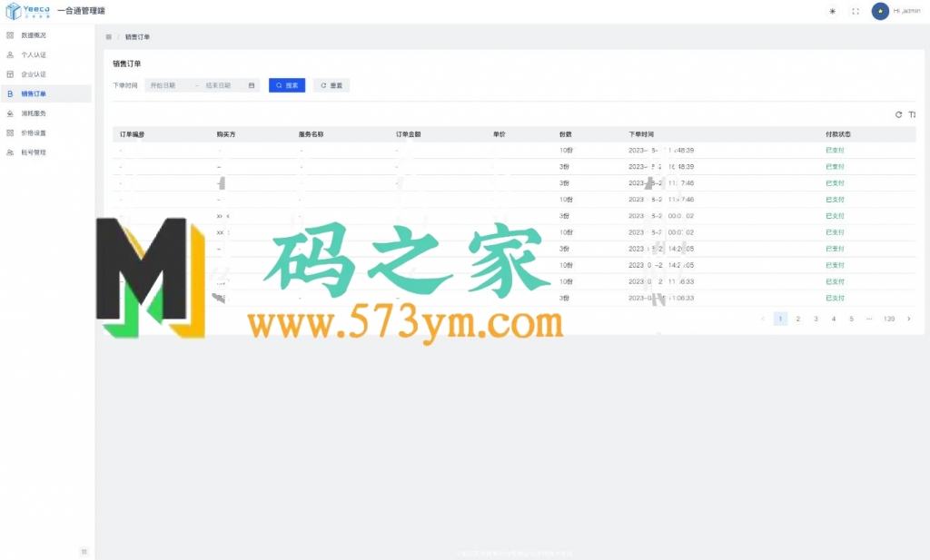The height and width of the screenshot is (560, 930).
Task: Click the 服务名称 column header
Action: (312, 134)
